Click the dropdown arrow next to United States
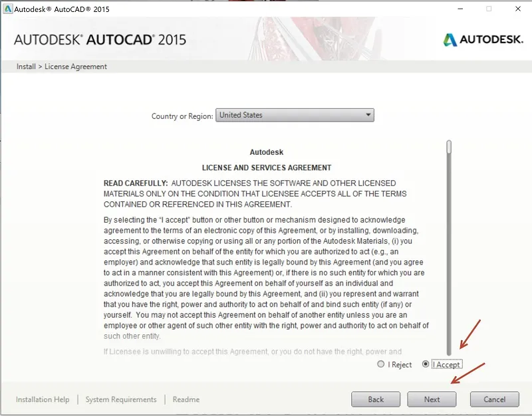The height and width of the screenshot is (416, 532). tap(368, 114)
